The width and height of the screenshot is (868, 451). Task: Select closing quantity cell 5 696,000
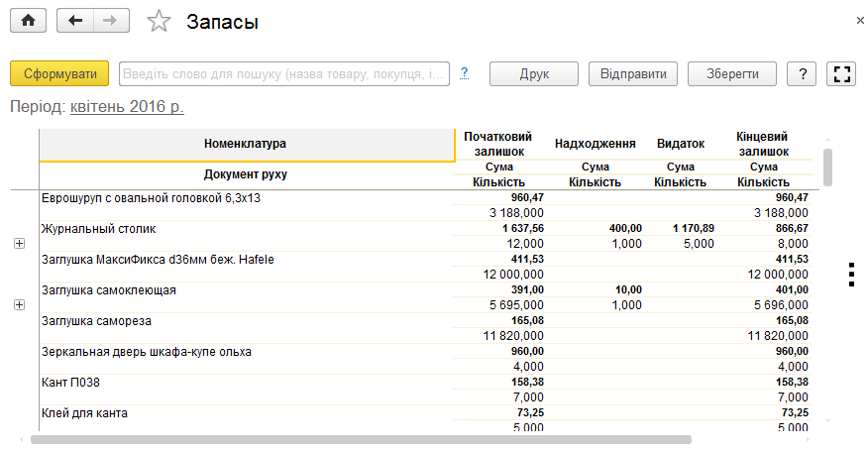(781, 305)
